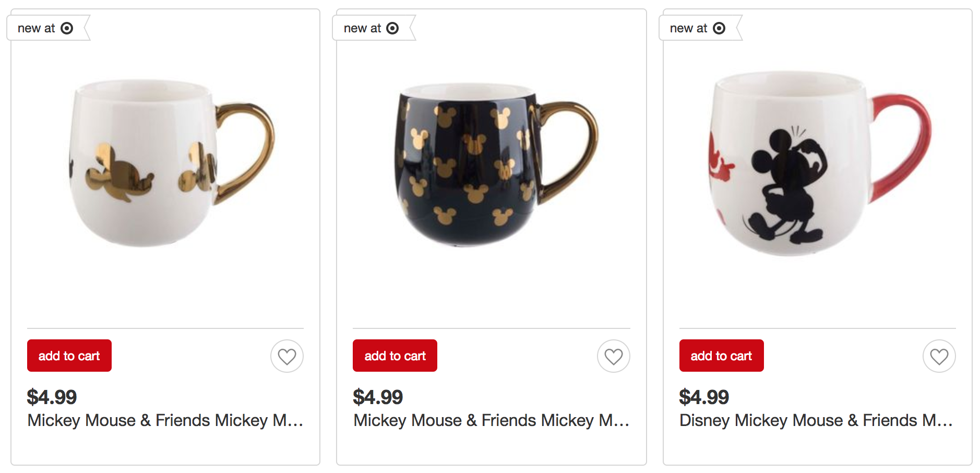This screenshot has height=473, width=980.
Task: Open the middle product's 'Mickey Mouse & Friends' title
Action: coord(491,420)
